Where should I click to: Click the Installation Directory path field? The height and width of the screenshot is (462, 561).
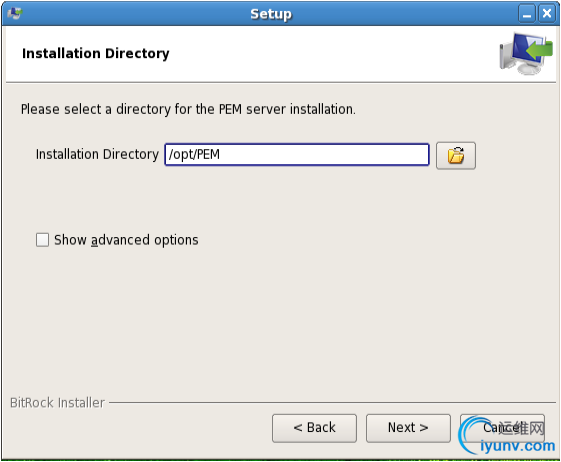point(297,155)
